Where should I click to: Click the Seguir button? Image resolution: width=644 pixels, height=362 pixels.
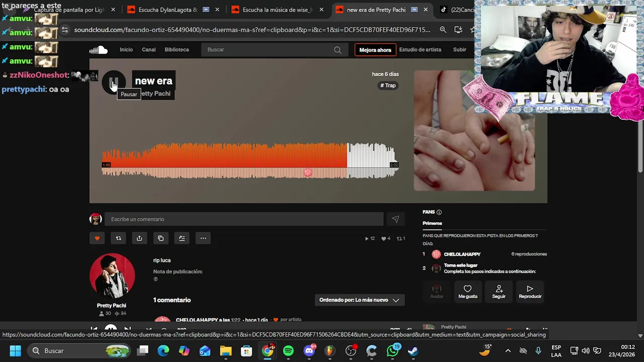click(499, 292)
